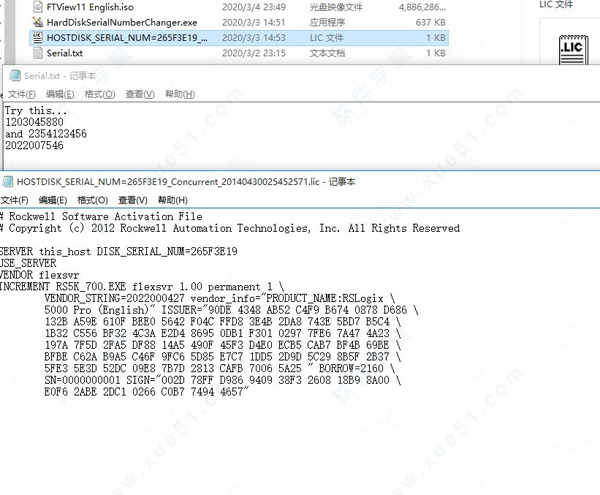
Task: Click the lic Notepad window title text
Action: (186, 181)
